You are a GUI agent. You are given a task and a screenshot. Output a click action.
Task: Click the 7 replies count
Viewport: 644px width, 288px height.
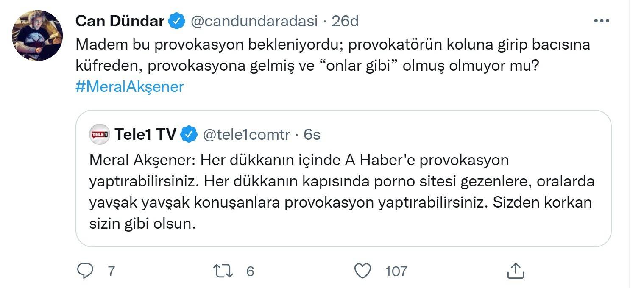tap(111, 271)
